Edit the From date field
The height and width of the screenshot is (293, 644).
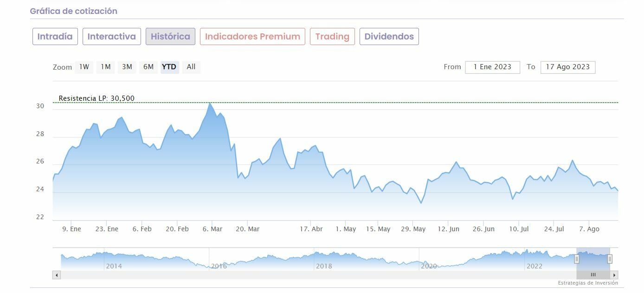pos(492,67)
